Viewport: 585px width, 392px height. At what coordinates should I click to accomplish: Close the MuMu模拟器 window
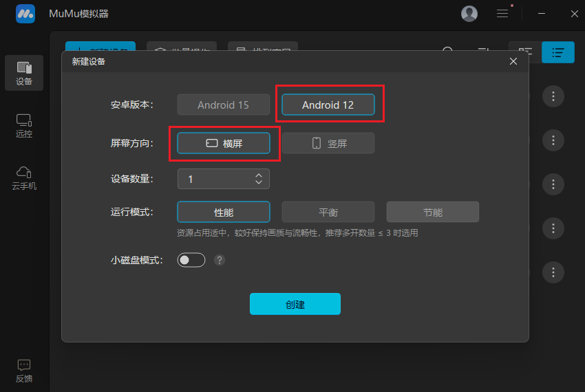[574, 14]
